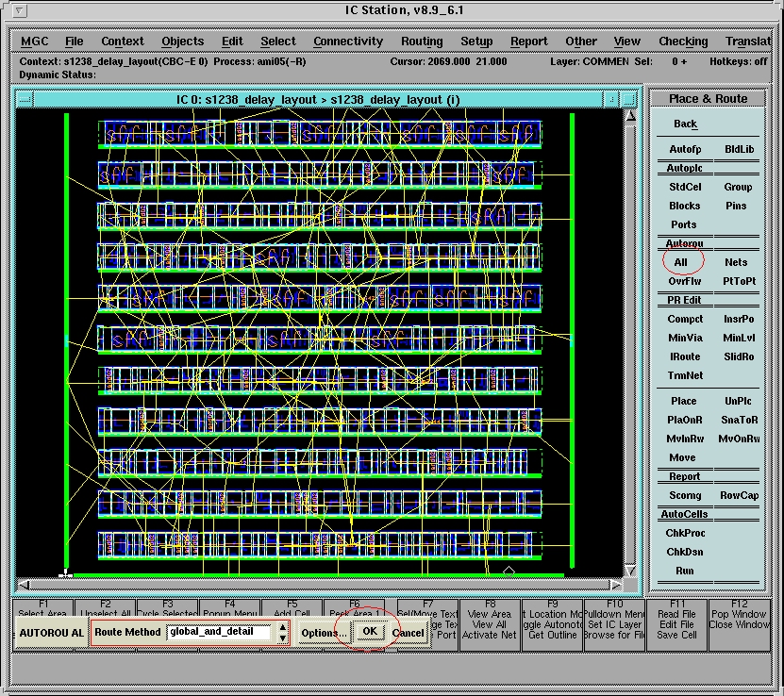Click the MinVia tool
Screen dimensions: 784x696
(x=685, y=338)
